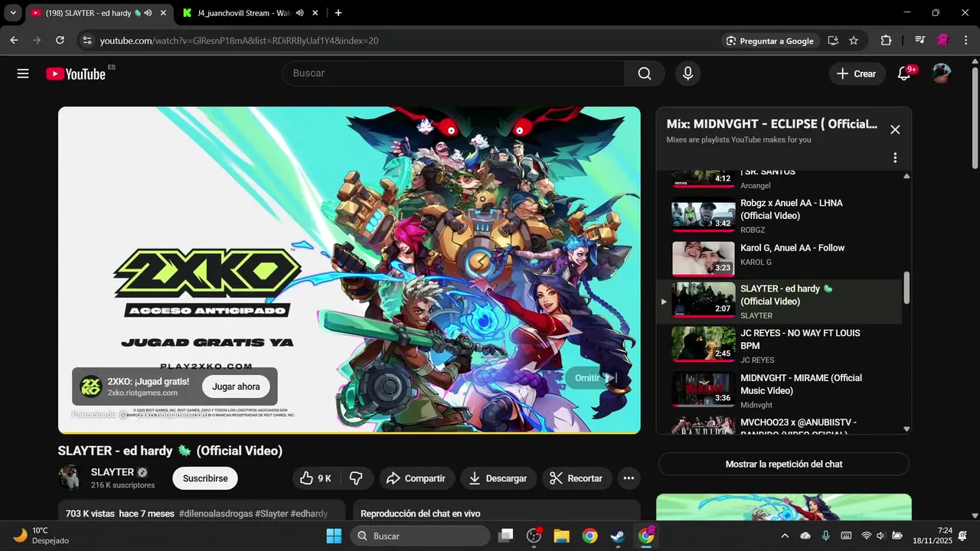Show hidden system tray icons chevron

pos(785,536)
